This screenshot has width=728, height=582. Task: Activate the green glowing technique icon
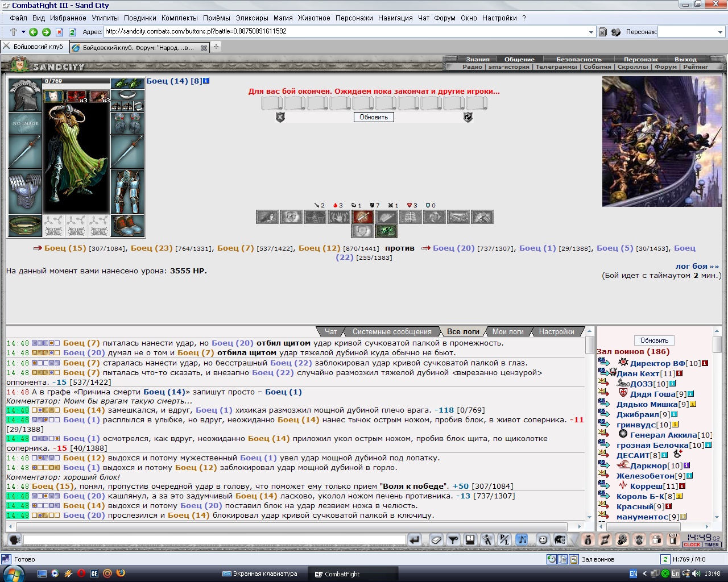click(x=386, y=231)
